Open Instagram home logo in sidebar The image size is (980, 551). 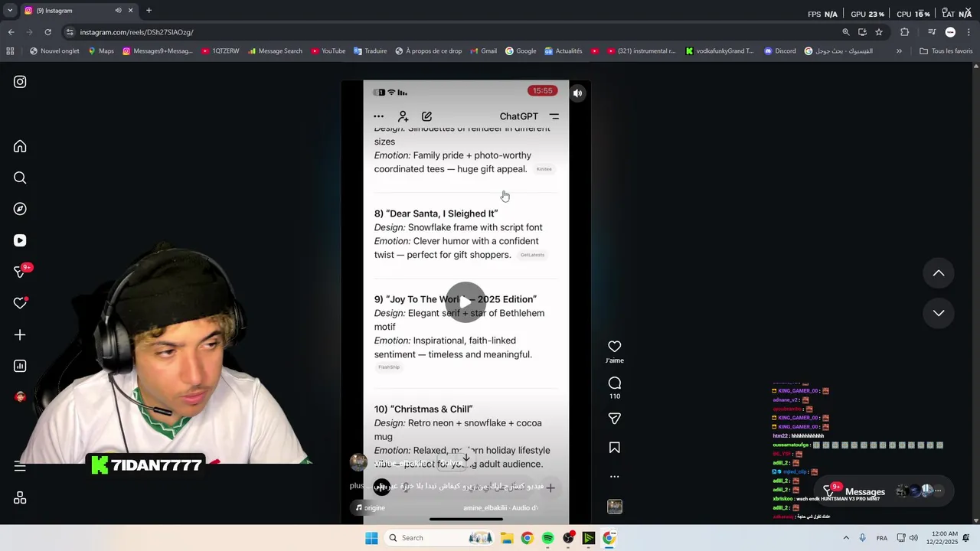click(x=20, y=82)
